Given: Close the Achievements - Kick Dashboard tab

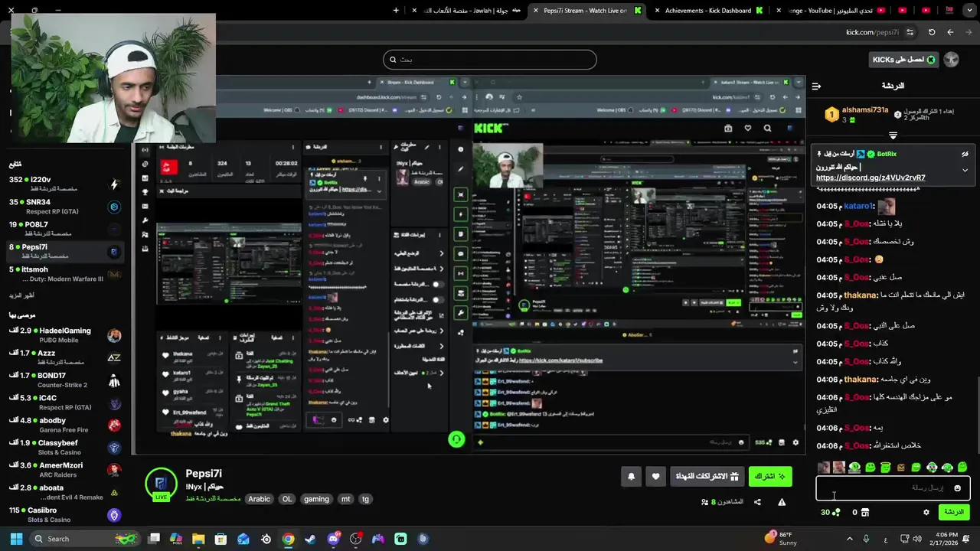Looking at the screenshot, I should click(657, 10).
